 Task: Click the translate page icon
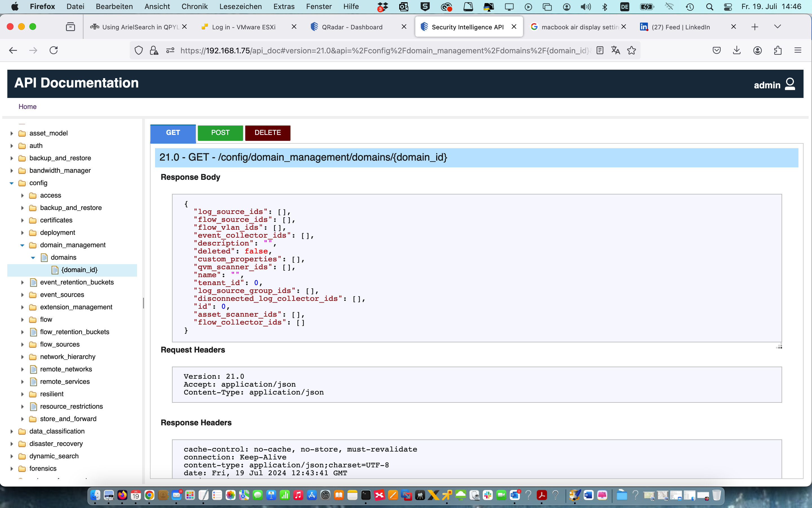(x=615, y=51)
